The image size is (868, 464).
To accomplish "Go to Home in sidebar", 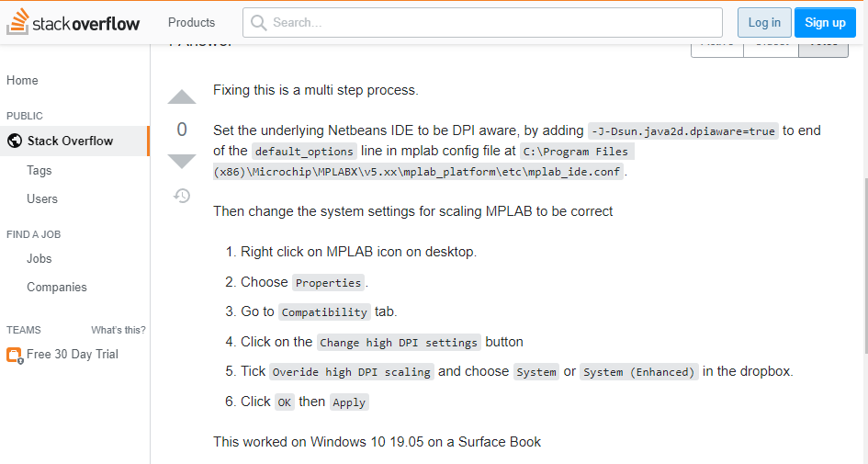I will (22, 80).
